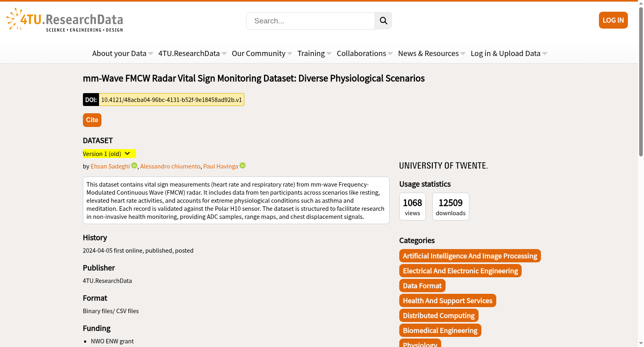The image size is (644, 347).
Task: Open author Alessandro chiumento's link
Action: (x=170, y=166)
